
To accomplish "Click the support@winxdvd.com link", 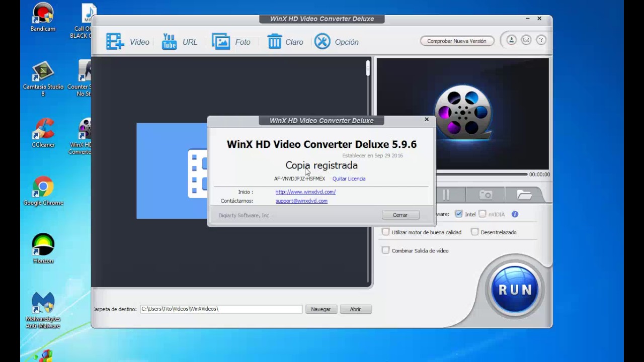I will pyautogui.click(x=301, y=201).
